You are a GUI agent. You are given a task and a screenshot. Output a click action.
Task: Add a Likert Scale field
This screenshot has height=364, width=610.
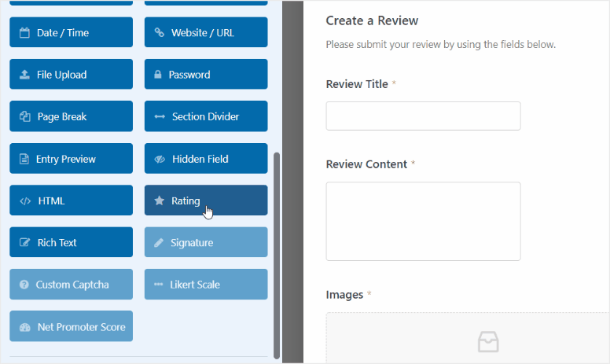point(206,285)
